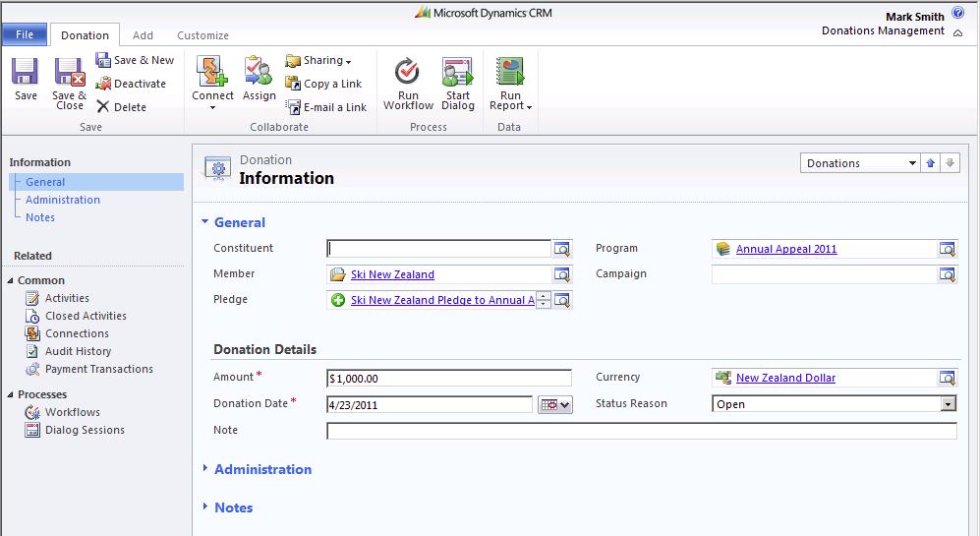Open the Campaign lookup button
The height and width of the screenshot is (536, 980).
948,274
